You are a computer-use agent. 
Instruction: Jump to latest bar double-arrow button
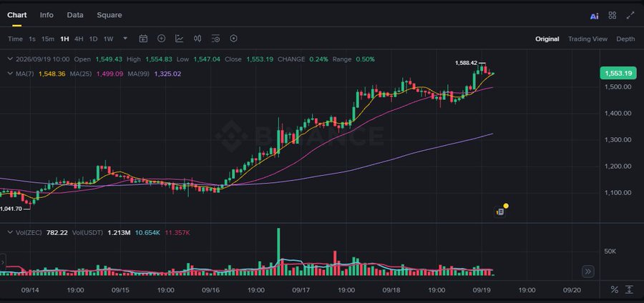[587, 271]
